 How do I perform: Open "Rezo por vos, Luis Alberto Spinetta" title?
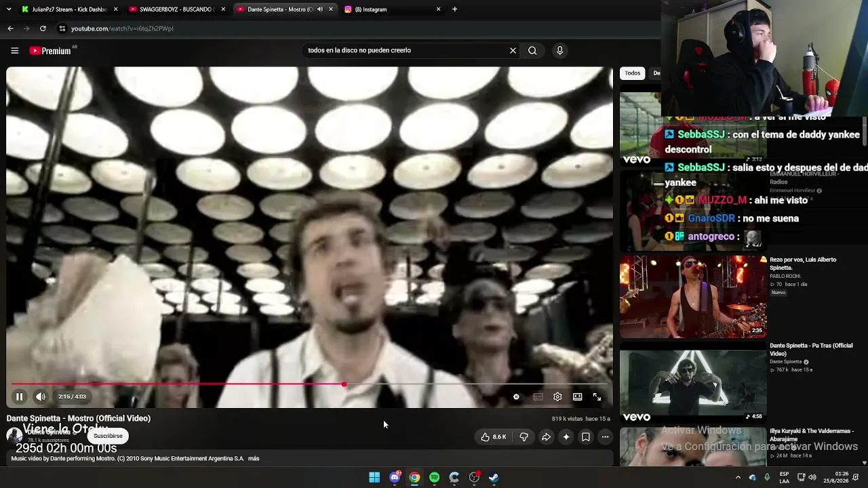803,264
